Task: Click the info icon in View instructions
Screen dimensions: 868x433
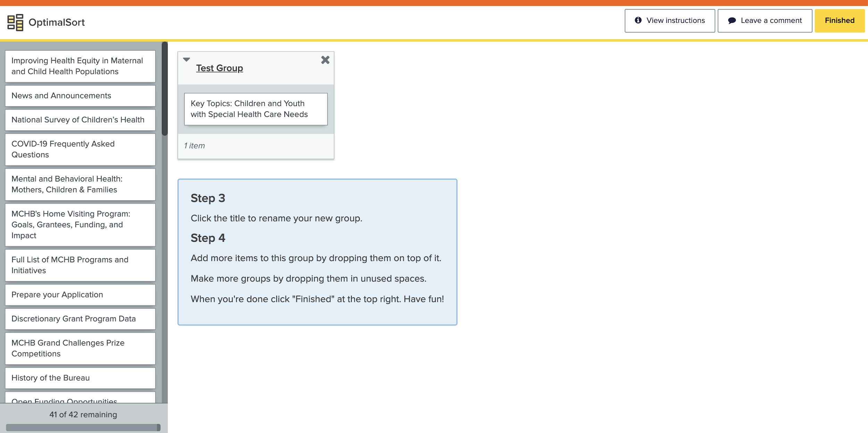Action: tap(638, 20)
